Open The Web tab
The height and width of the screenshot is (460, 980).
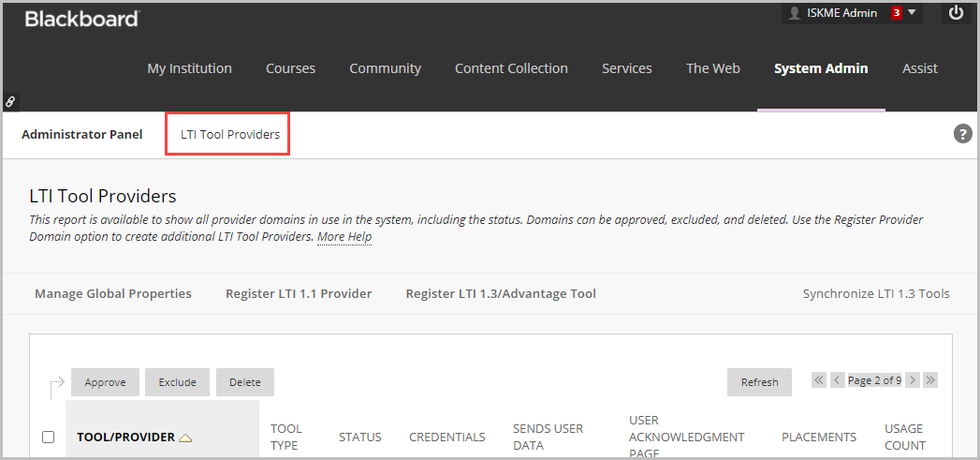point(713,68)
